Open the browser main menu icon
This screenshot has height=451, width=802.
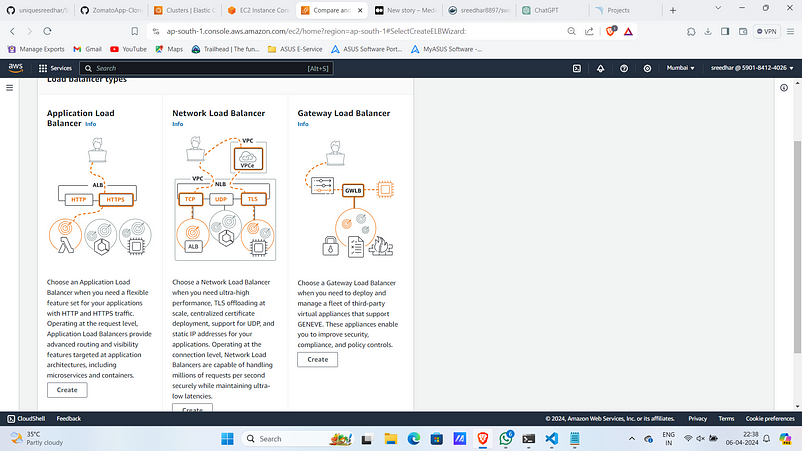coord(790,31)
